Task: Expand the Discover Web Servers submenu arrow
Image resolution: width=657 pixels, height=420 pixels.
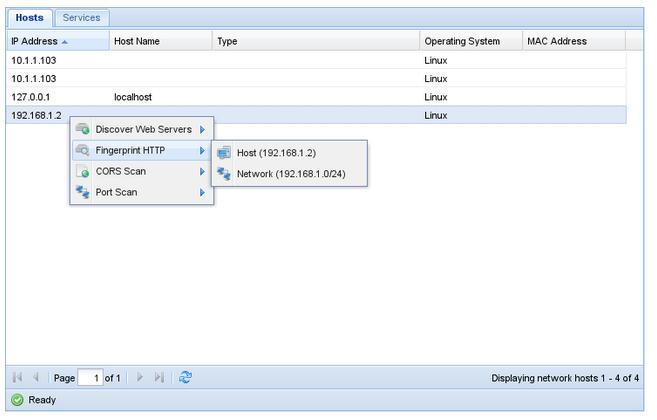Action: click(202, 130)
